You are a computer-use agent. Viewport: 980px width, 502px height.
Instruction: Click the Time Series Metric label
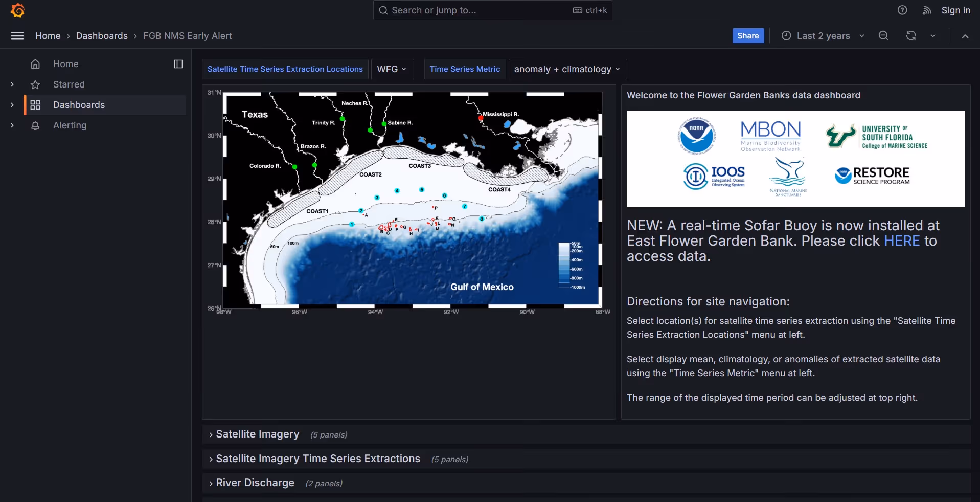[465, 69]
